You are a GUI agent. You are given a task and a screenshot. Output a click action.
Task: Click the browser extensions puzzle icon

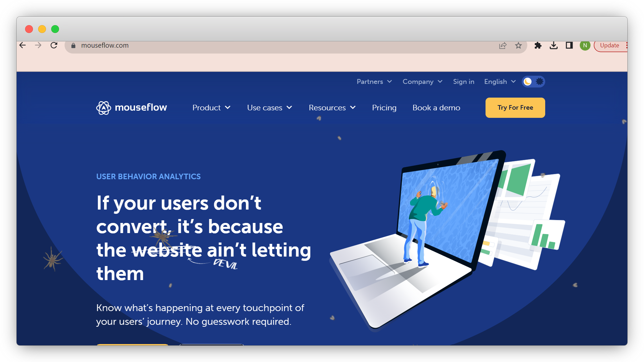[537, 45]
